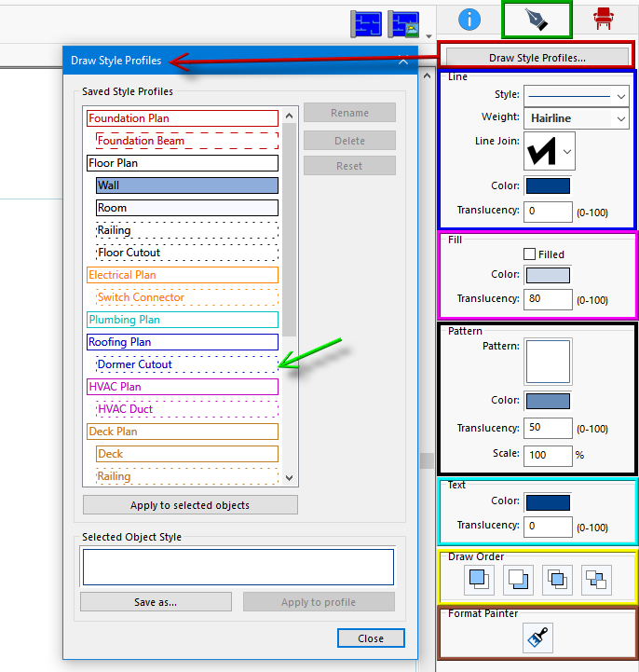This screenshot has height=672, width=639.
Task: Click the Rename button
Action: pos(349,113)
